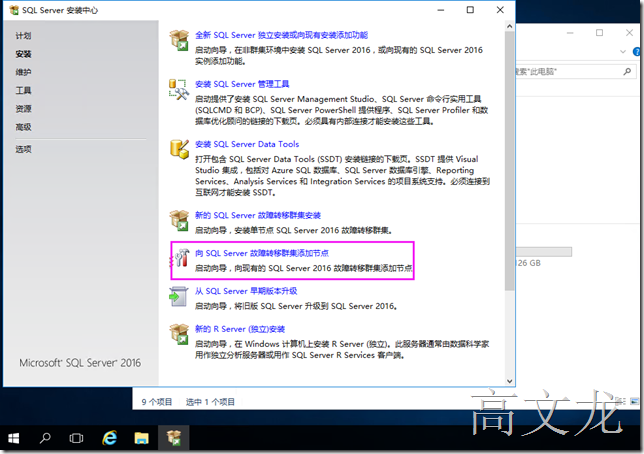Click the 从 SQL Server 早期版本升级 link
The width and height of the screenshot is (644, 454).
246,291
